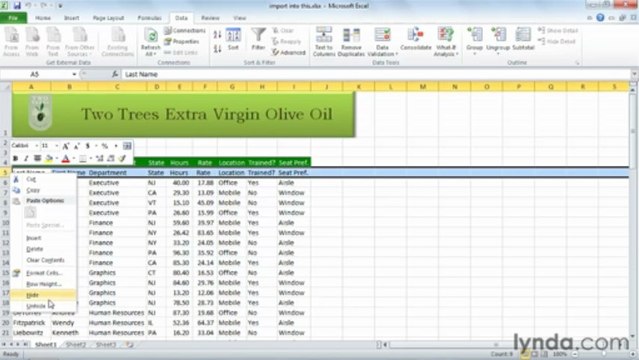Click Show Detail in Outline group
Viewport: 639px width, 360px height.
558,31
